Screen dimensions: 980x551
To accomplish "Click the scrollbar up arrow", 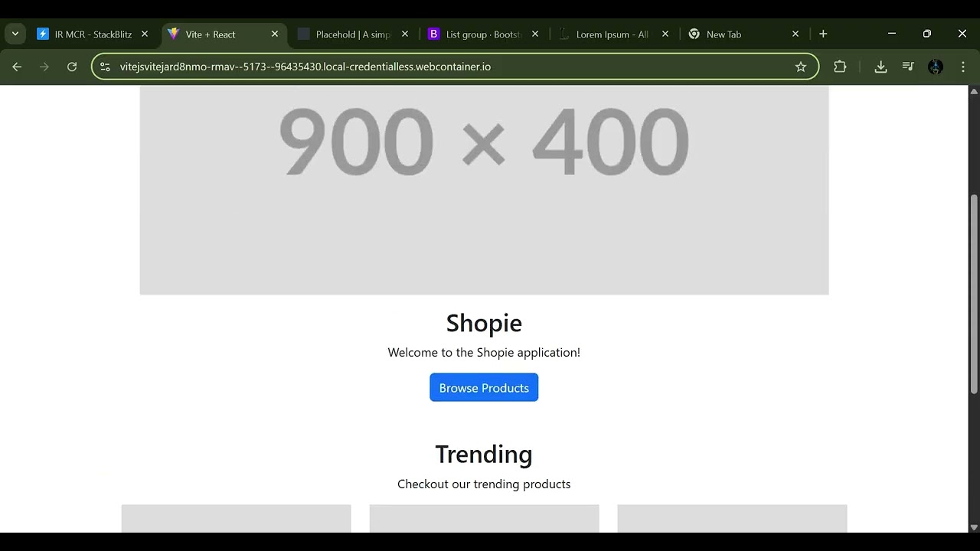I will click(x=974, y=92).
